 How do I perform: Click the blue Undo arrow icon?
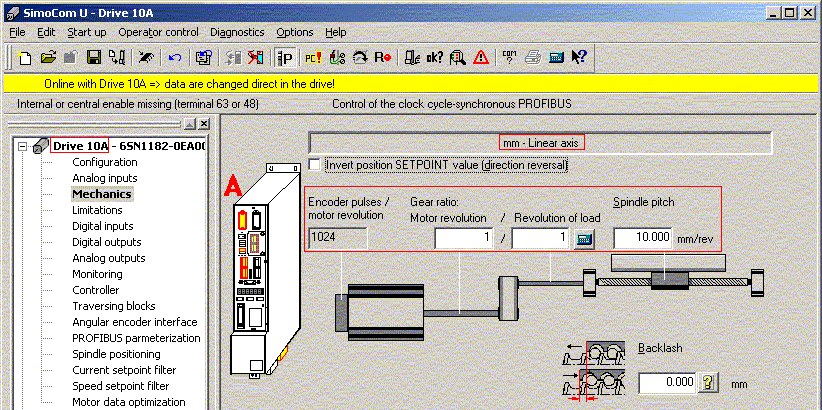(x=175, y=57)
